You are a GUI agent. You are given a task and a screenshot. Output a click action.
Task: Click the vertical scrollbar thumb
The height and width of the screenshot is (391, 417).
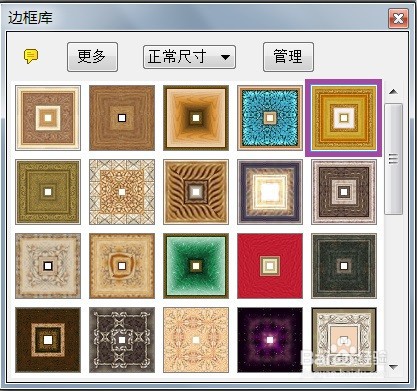(394, 159)
